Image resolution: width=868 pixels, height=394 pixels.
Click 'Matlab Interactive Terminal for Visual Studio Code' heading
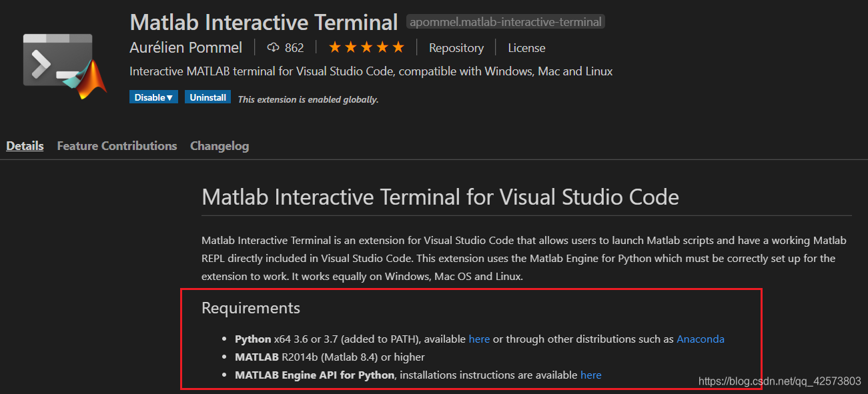pos(440,197)
